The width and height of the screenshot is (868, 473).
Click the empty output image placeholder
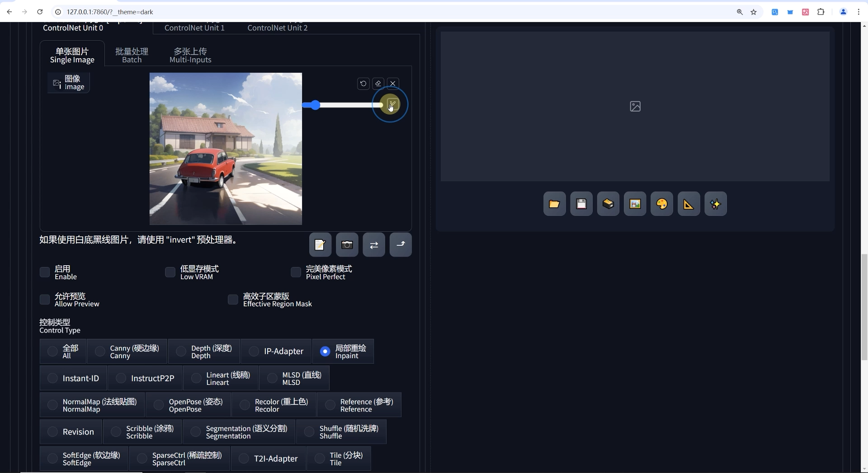[635, 106]
